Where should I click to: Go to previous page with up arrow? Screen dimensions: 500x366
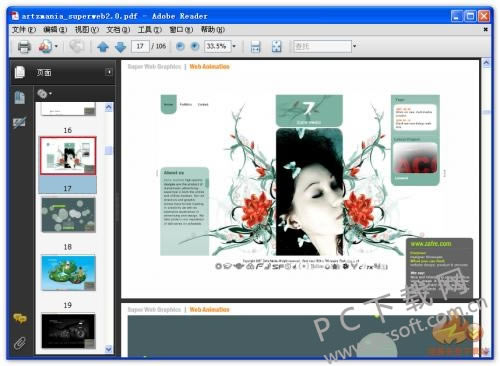click(x=103, y=47)
